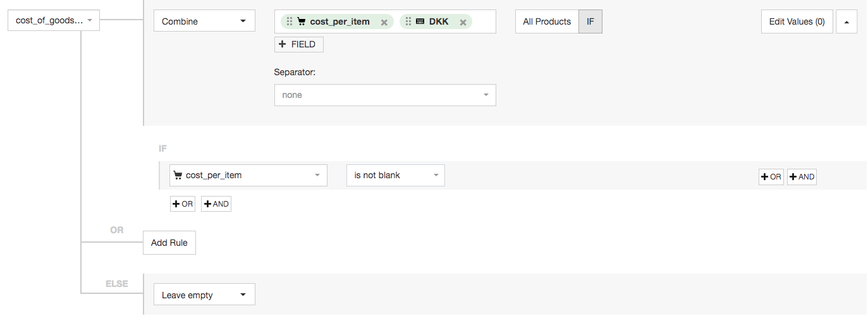Open the Combine action dropdown
The image size is (868, 316).
tap(204, 21)
